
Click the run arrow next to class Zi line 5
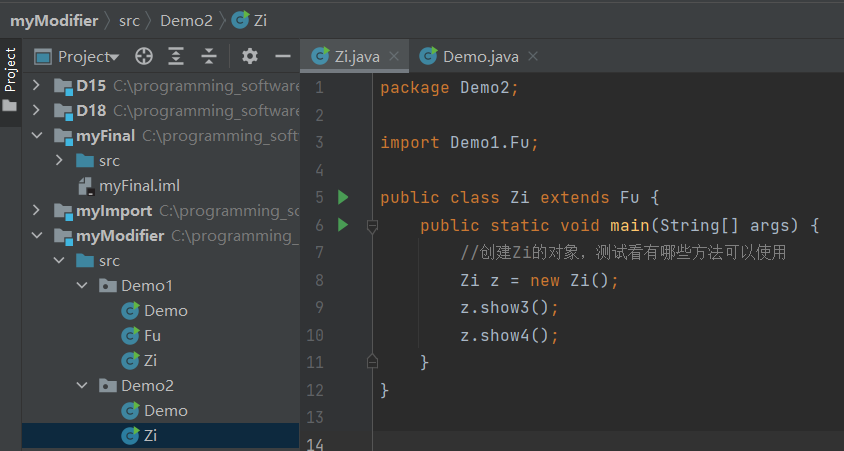343,198
